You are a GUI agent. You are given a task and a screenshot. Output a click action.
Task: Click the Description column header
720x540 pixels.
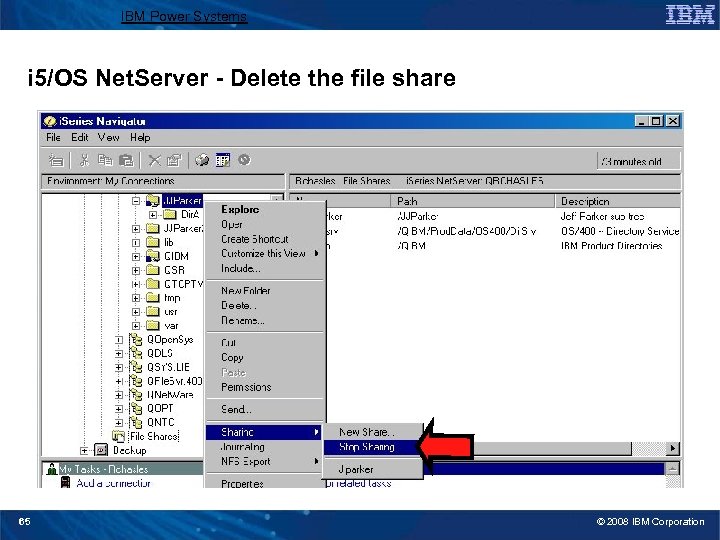pyautogui.click(x=617, y=201)
